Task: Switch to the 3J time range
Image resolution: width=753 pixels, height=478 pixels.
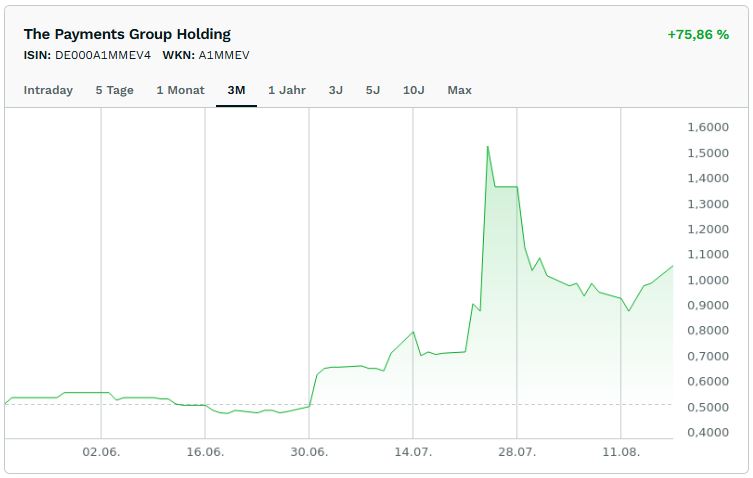Action: coord(336,90)
